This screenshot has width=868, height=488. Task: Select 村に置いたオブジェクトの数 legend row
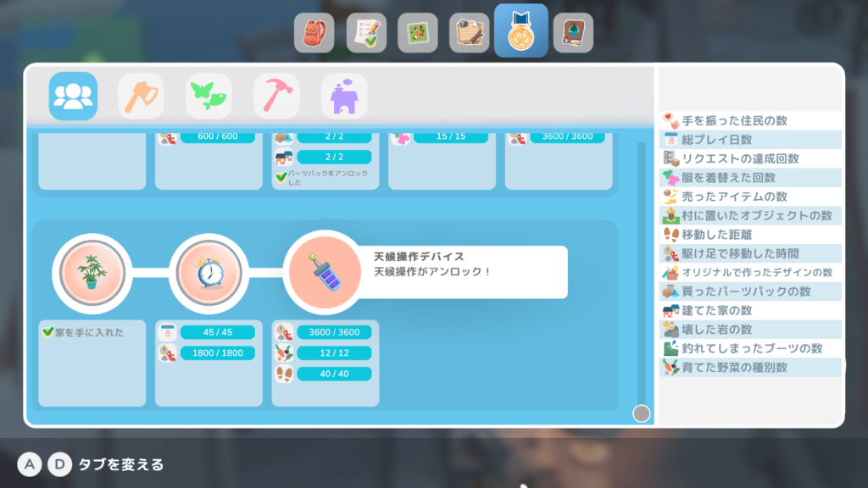tap(751, 216)
